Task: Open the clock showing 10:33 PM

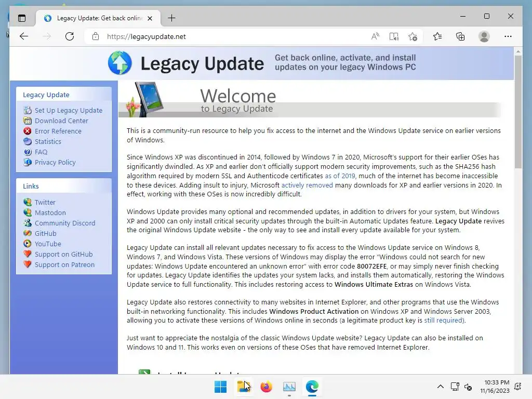Action: 495,387
